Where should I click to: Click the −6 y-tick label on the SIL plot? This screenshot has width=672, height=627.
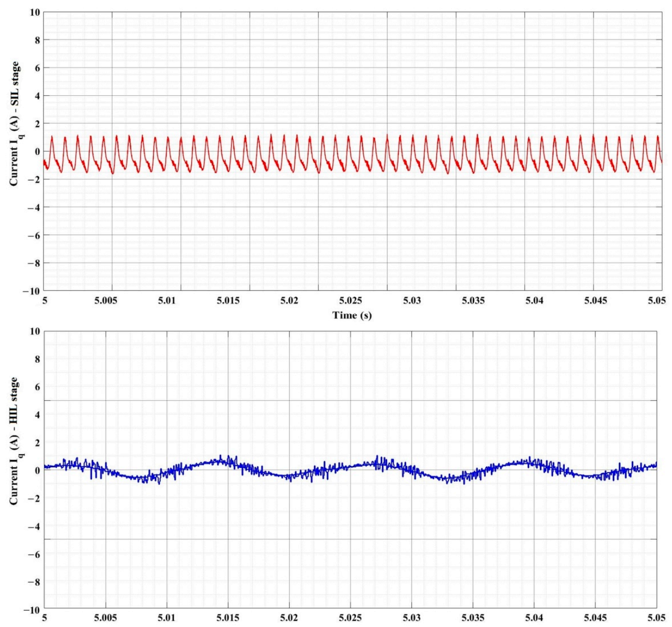[32, 235]
